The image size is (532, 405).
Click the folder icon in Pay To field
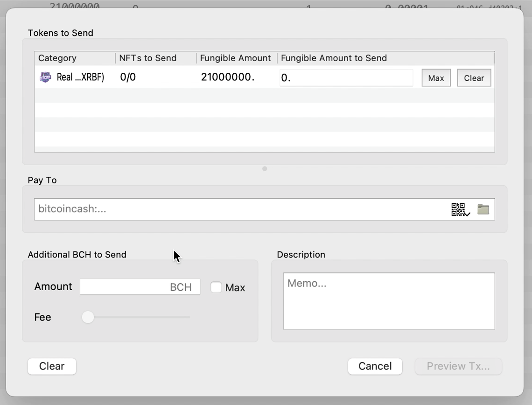[483, 209]
